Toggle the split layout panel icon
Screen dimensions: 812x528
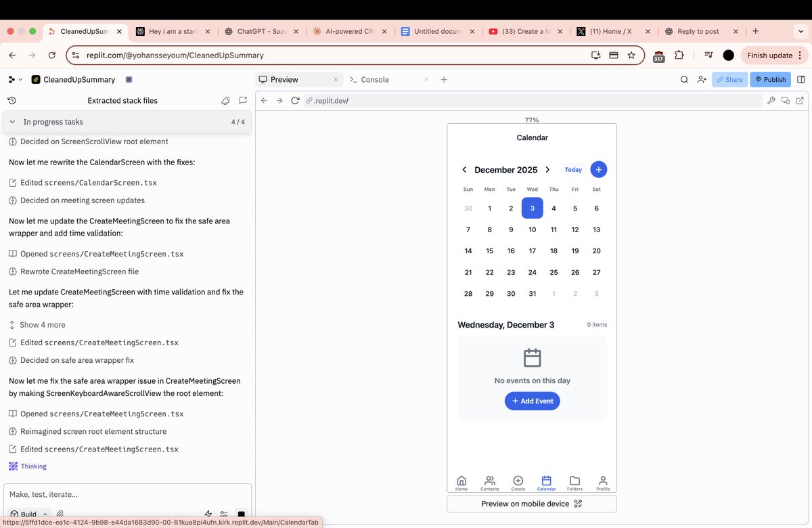pos(801,79)
